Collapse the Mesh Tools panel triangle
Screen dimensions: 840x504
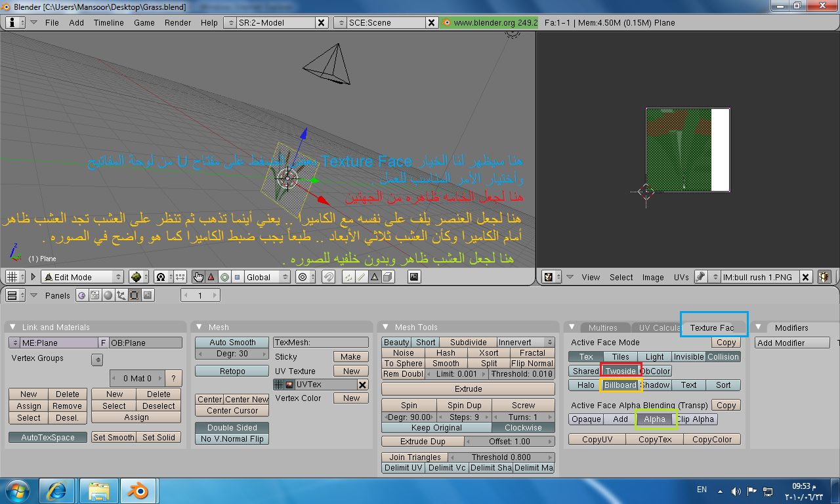pos(386,327)
